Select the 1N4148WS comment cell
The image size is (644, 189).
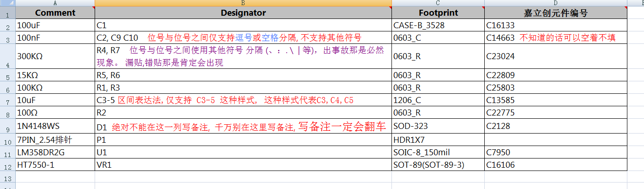(x=55, y=126)
